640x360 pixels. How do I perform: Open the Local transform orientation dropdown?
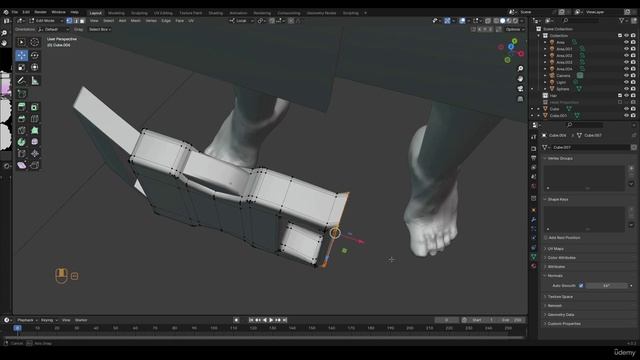242,21
